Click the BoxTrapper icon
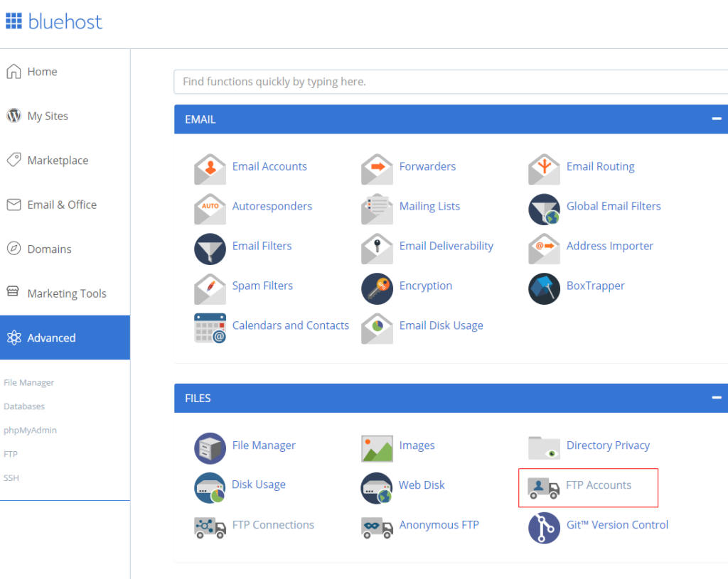The image size is (728, 579). 544,288
